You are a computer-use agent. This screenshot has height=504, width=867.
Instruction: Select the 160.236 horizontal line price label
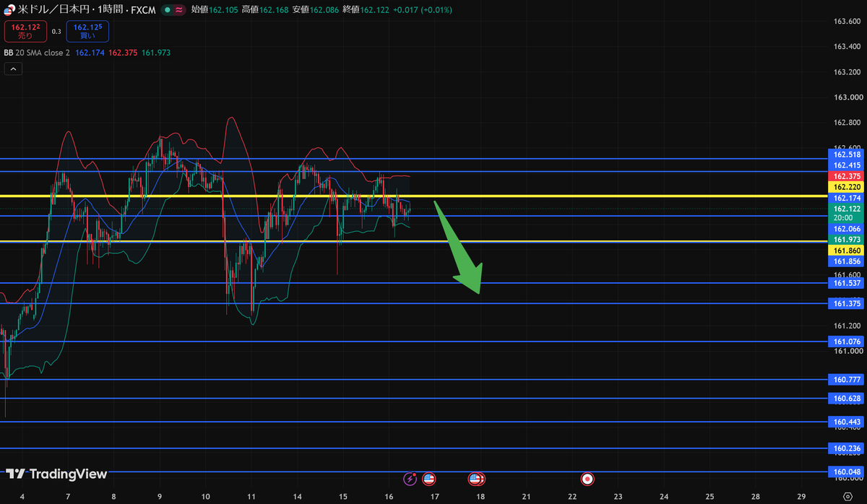(847, 448)
